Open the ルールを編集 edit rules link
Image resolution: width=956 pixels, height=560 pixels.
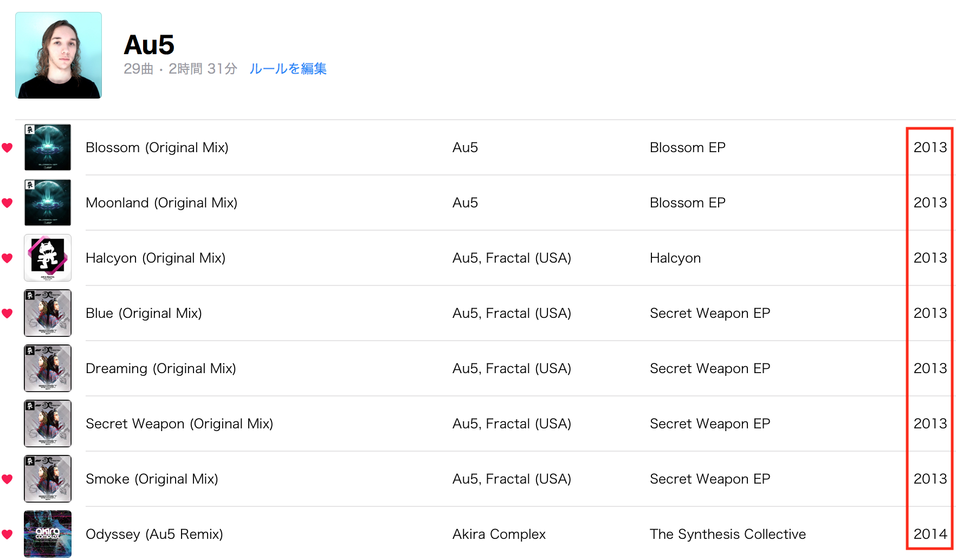click(x=288, y=69)
